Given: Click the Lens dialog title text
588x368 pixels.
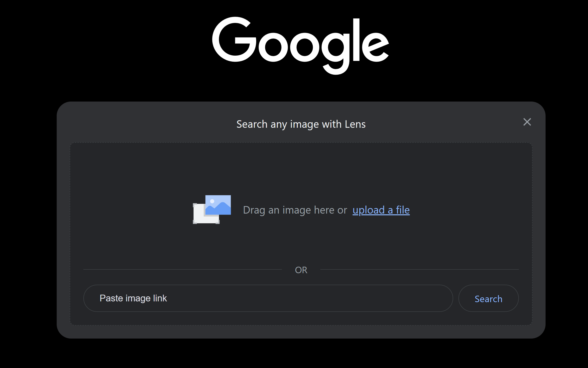Looking at the screenshot, I should pos(301,124).
